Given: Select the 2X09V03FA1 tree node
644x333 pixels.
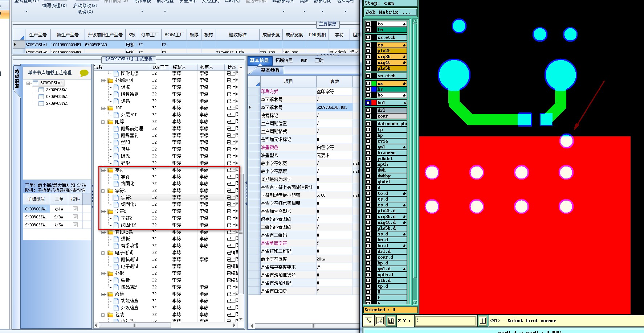Looking at the screenshot, I should click(57, 103).
